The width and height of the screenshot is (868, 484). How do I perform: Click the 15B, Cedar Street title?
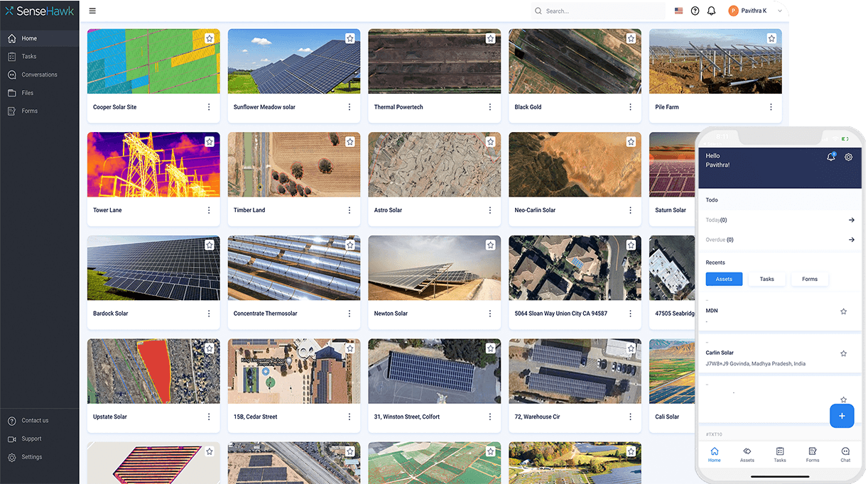pyautogui.click(x=256, y=417)
